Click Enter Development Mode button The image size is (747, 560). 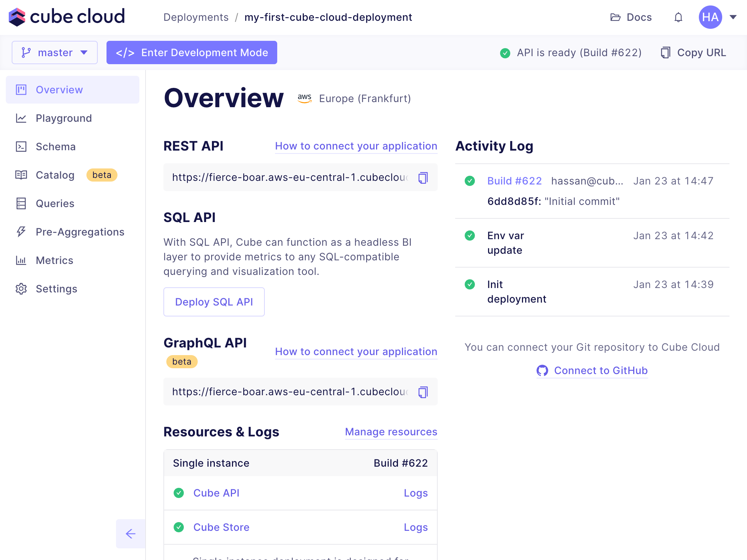pyautogui.click(x=192, y=52)
